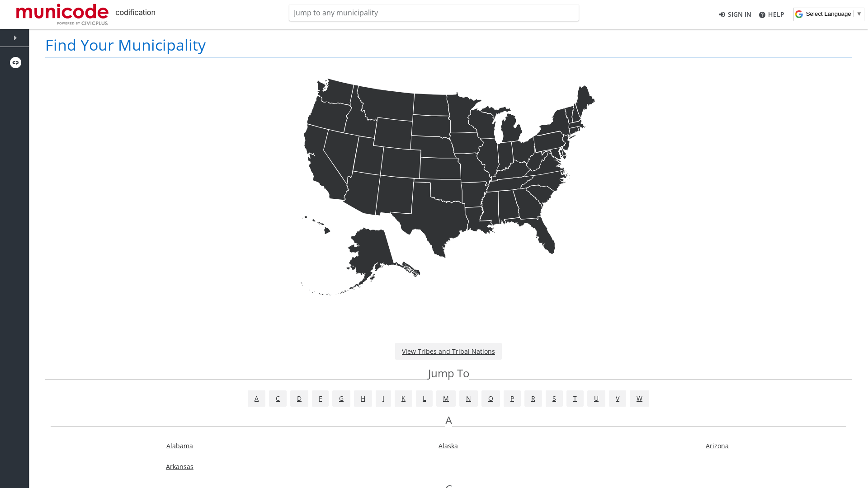Jump to letter C states
868x488 pixels.
click(278, 399)
